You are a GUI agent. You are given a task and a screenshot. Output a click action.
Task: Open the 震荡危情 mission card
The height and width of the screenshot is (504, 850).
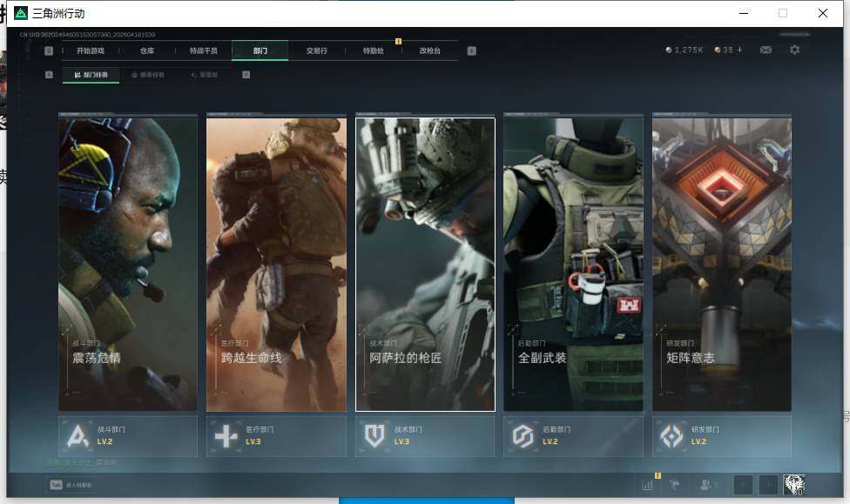tap(128, 265)
